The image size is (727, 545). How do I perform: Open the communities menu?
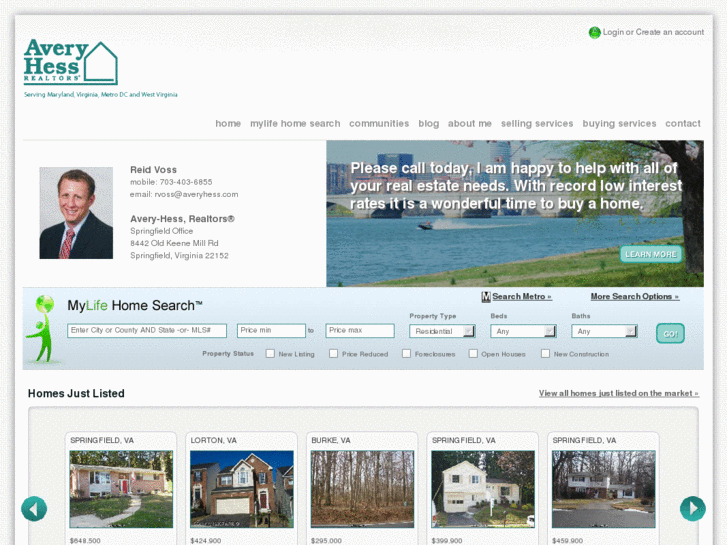(x=379, y=123)
